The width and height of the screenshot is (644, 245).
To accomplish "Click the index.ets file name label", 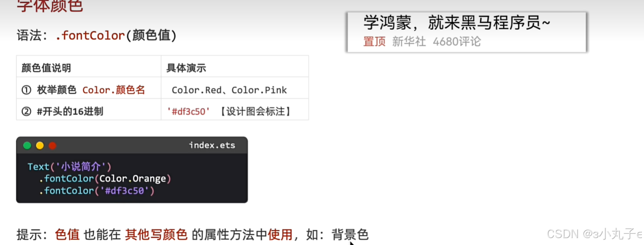I will [212, 145].
